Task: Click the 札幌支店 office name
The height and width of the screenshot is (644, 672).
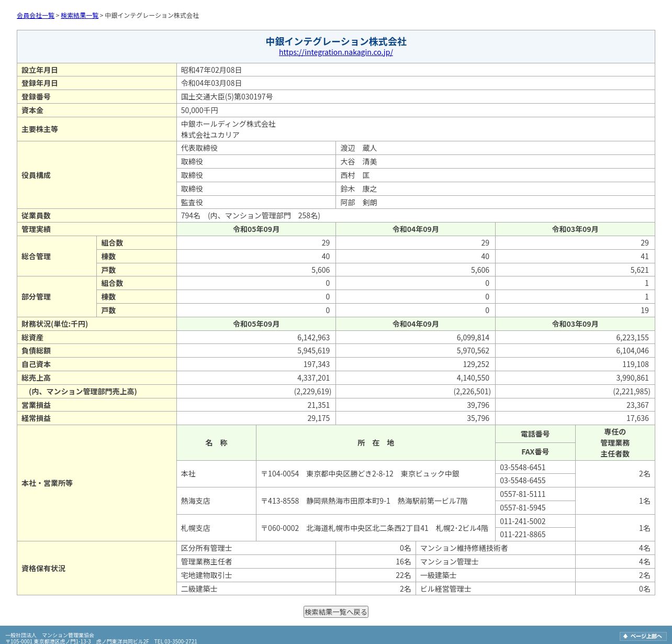Action: click(x=196, y=528)
